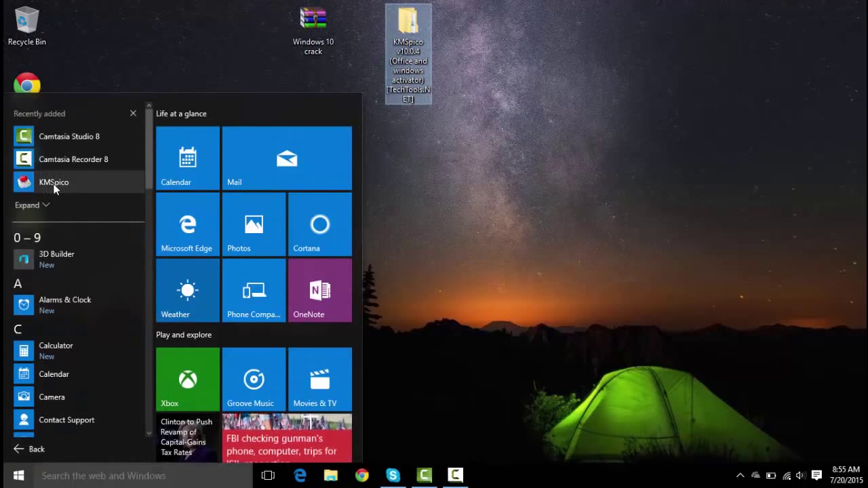Image resolution: width=868 pixels, height=488 pixels.
Task: Check the battery status tray icon
Action: 771,475
